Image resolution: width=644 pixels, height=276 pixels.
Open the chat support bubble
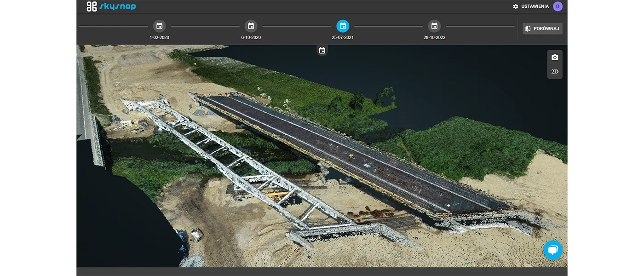pyautogui.click(x=553, y=250)
